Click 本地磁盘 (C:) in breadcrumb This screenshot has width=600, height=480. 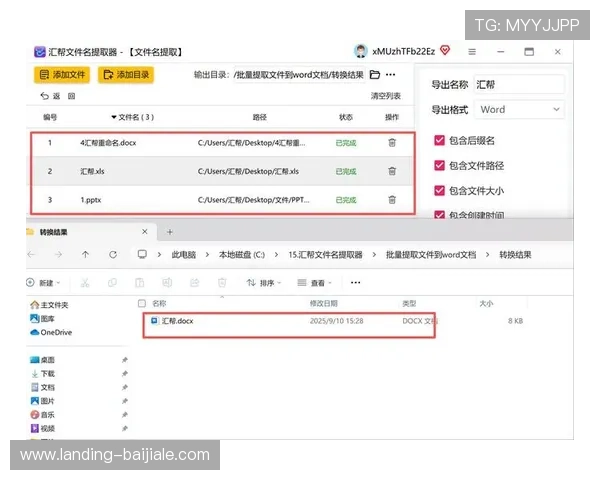tap(241, 255)
